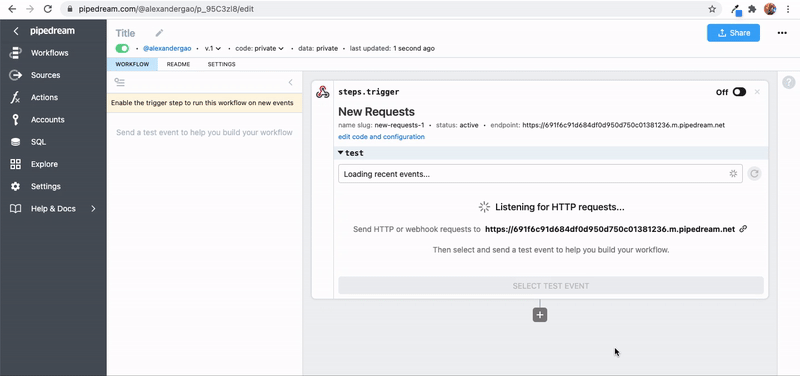This screenshot has height=376, width=800.
Task: Open the Loading recent events dropdown
Action: tap(540, 174)
